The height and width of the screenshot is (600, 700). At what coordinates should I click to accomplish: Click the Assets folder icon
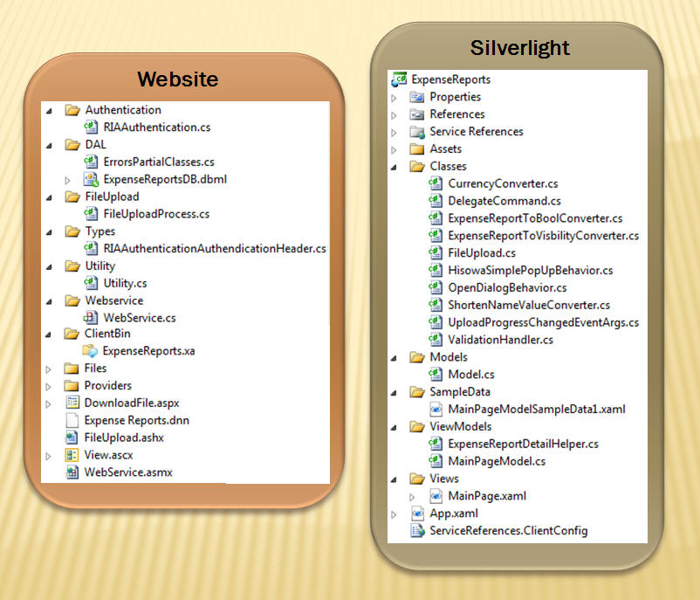pyautogui.click(x=417, y=148)
